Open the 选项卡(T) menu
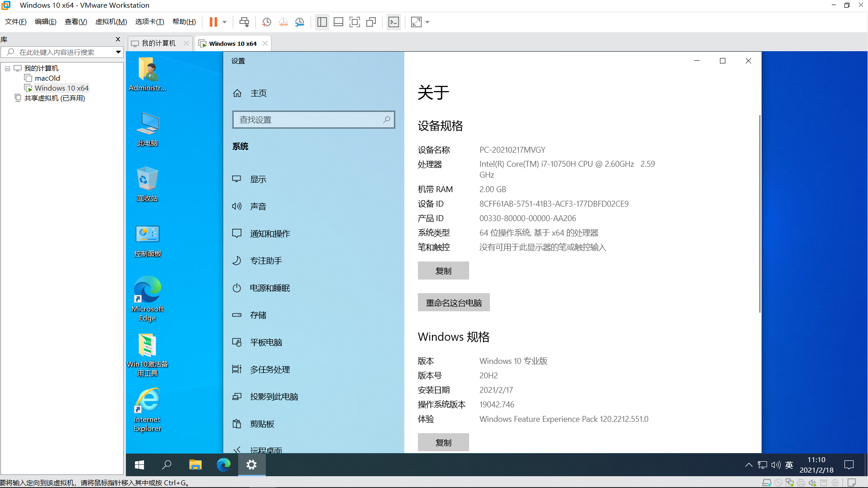Viewport: 868px width, 488px height. point(149,22)
